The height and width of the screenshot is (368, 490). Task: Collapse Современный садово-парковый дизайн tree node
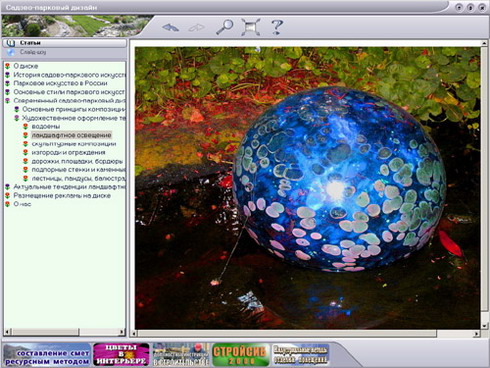tap(8, 100)
